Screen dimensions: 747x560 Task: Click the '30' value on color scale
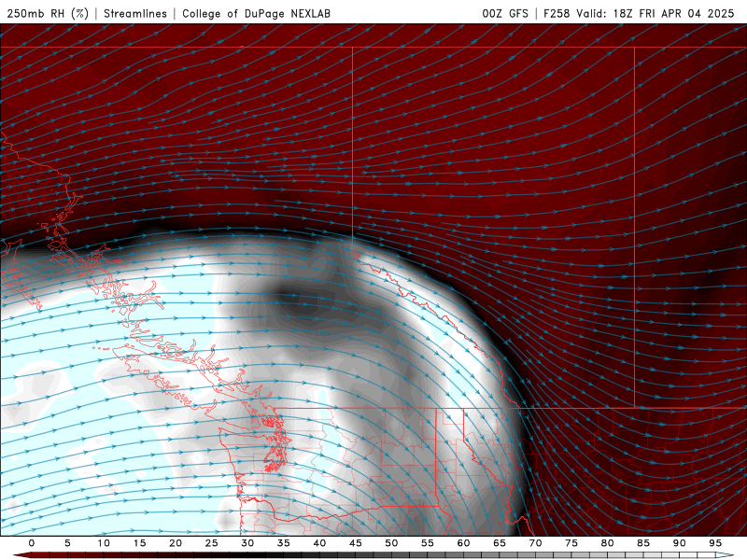coord(247,543)
